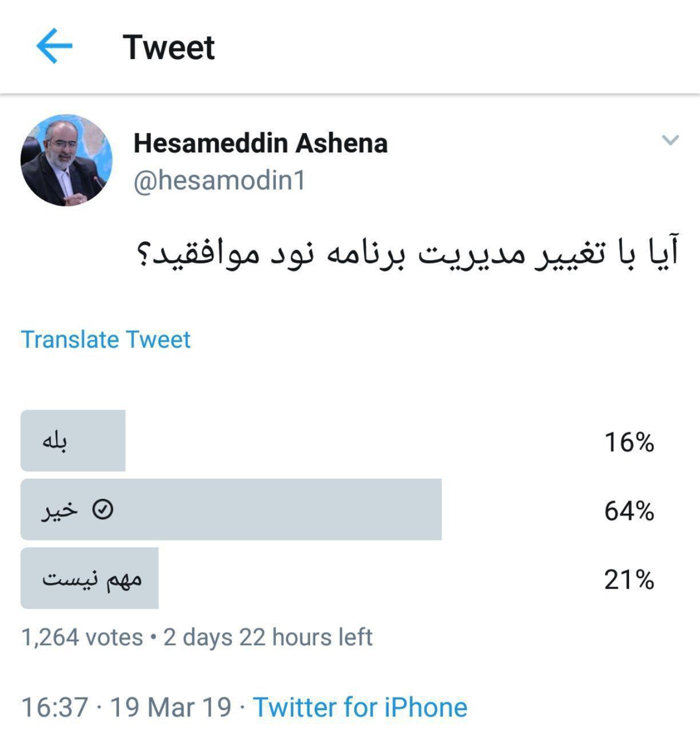This screenshot has width=700, height=733.
Task: Open the @hesamodin1 handle
Action: [220, 181]
